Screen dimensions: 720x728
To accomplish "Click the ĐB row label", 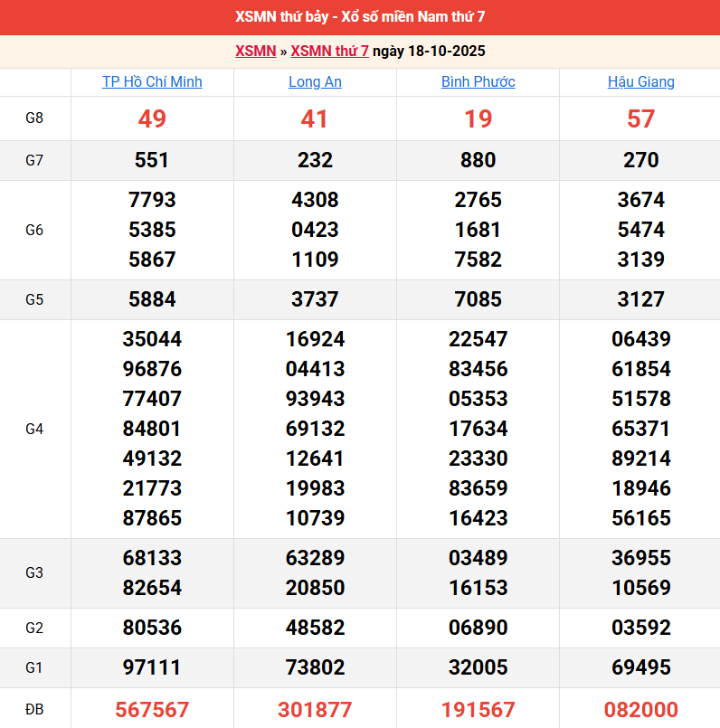I will [34, 710].
